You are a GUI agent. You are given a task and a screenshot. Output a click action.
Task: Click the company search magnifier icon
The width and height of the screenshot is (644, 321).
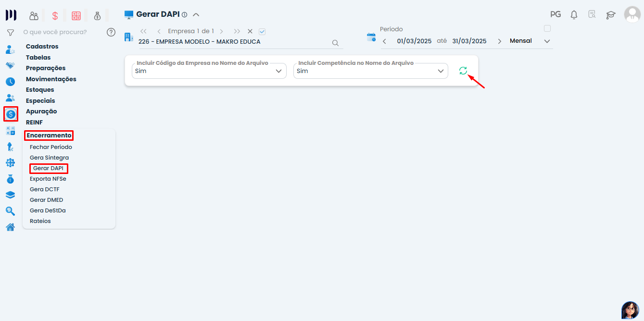pos(336,43)
